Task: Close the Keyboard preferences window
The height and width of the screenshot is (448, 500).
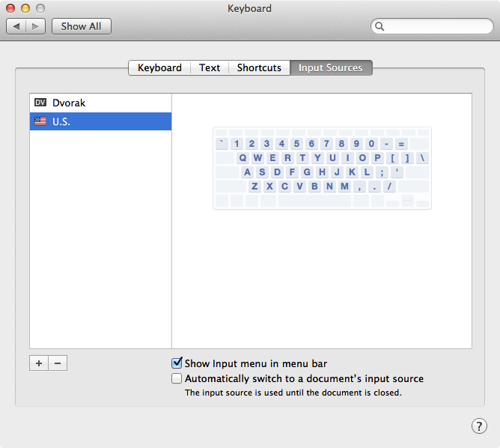Action: click(11, 8)
